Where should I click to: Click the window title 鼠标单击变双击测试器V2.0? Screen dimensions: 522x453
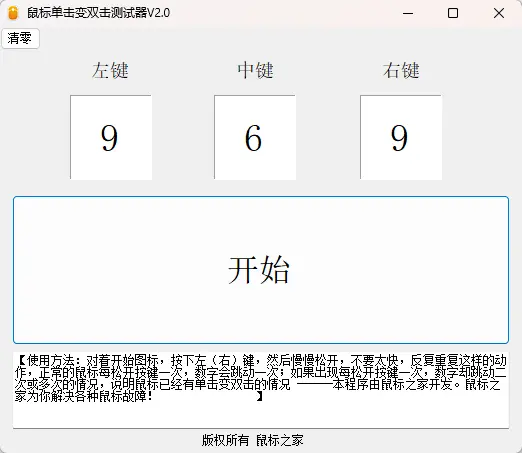point(98,13)
